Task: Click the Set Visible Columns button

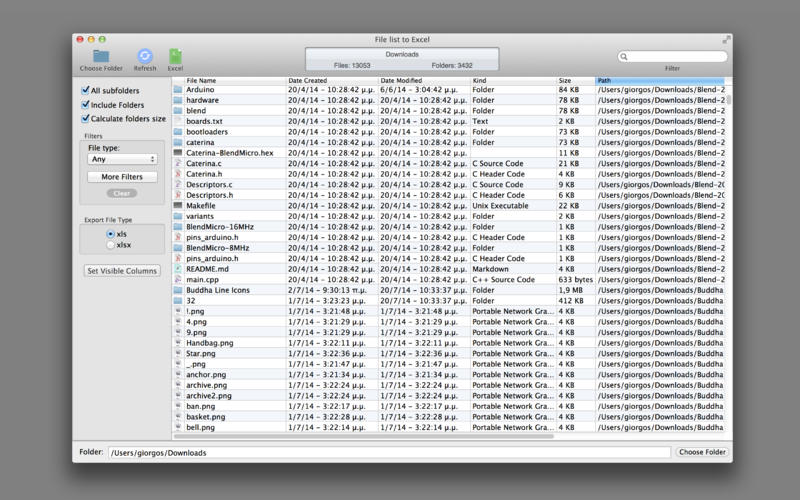Action: pos(122,271)
